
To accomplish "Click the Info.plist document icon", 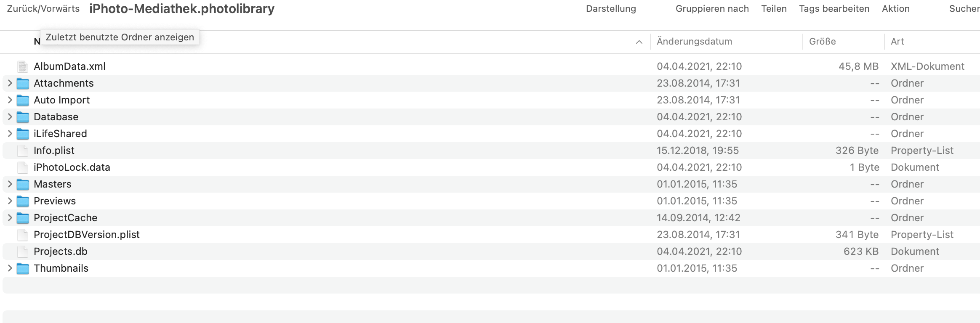I will coord(23,151).
